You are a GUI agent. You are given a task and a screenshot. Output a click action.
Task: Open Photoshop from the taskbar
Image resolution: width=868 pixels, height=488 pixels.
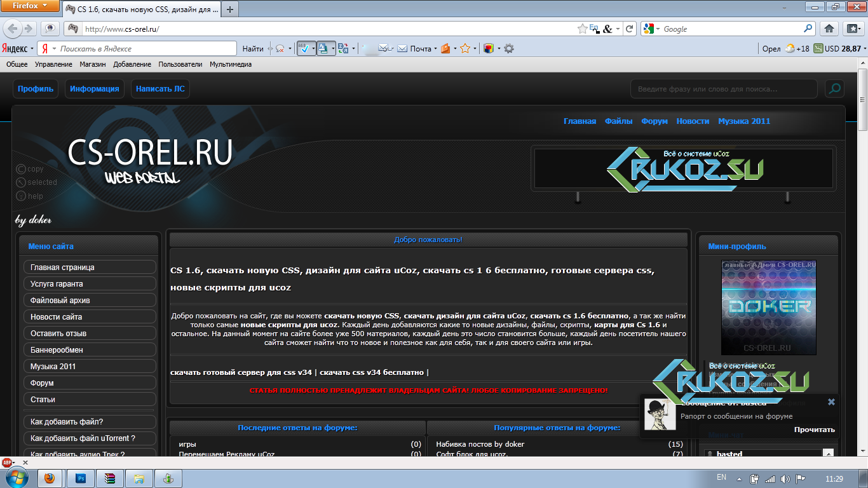click(81, 478)
